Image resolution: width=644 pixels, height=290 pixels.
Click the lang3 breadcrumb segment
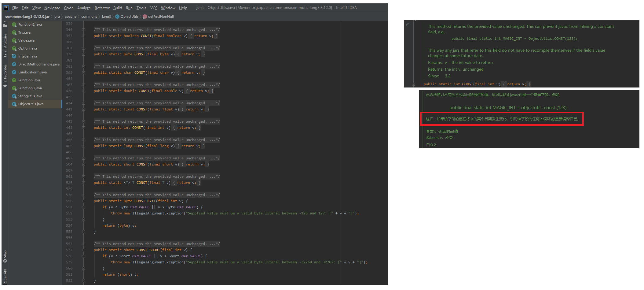coord(106,17)
